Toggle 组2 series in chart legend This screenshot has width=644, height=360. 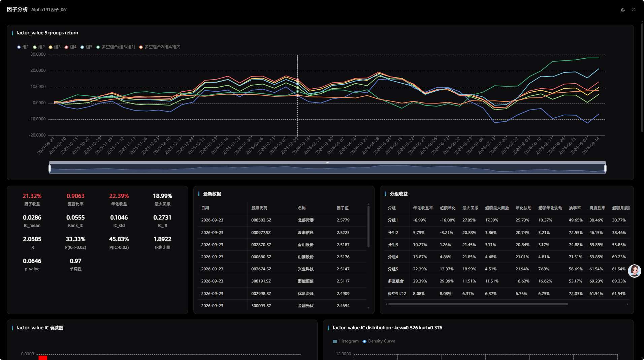pos(39,47)
